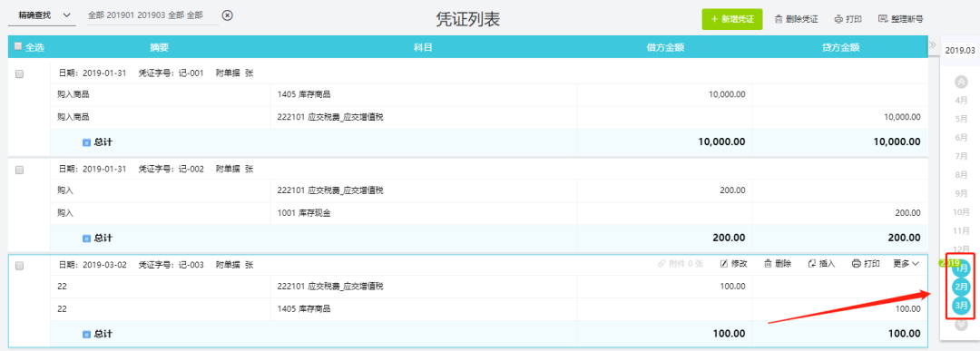980x351 pixels.
Task: Select 5月 in the month sidebar
Action: (x=962, y=119)
